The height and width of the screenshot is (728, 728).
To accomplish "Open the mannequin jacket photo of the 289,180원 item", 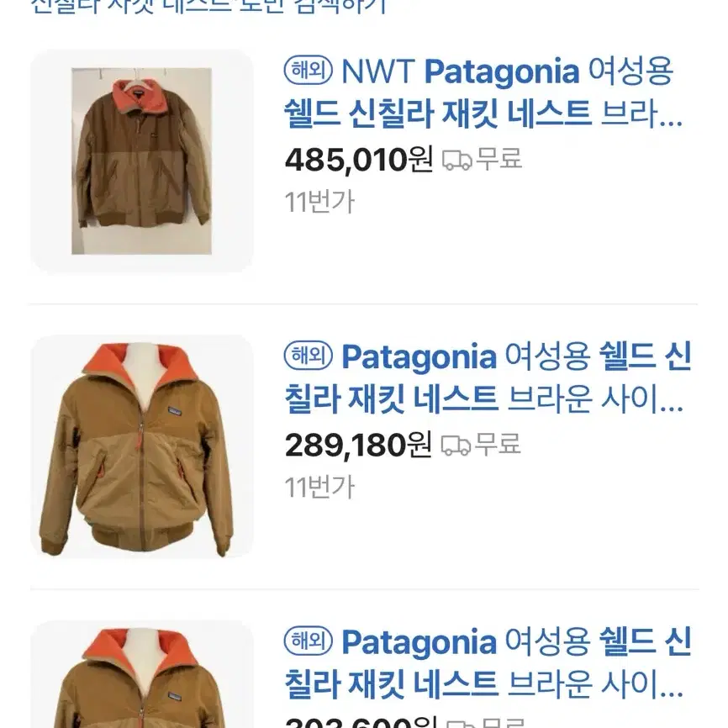I will [141, 446].
